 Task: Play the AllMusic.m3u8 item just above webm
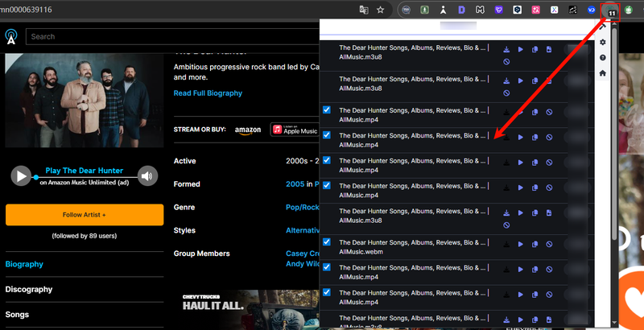pyautogui.click(x=521, y=213)
